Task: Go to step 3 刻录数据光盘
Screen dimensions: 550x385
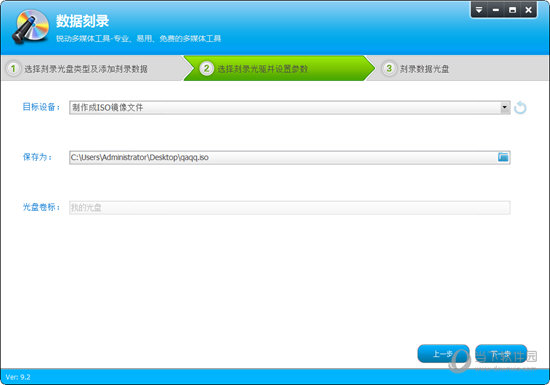Action: click(456, 68)
